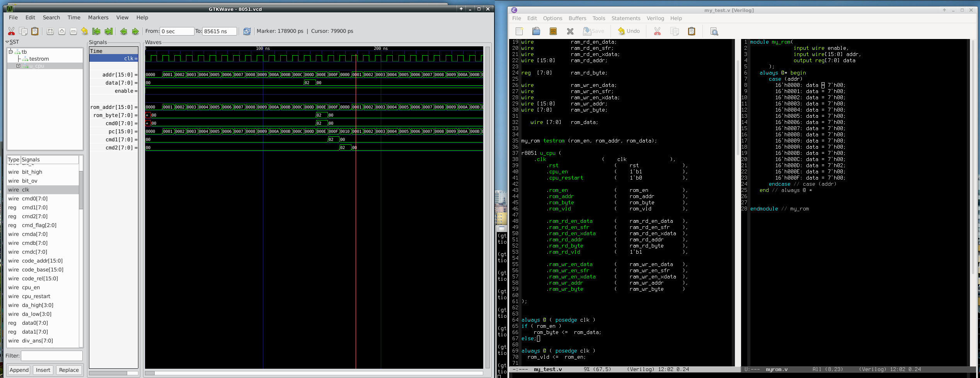Viewport: 980px width, 378px height.
Task: Select wire code_addr[15:0] in signal list
Action: pyautogui.click(x=43, y=261)
